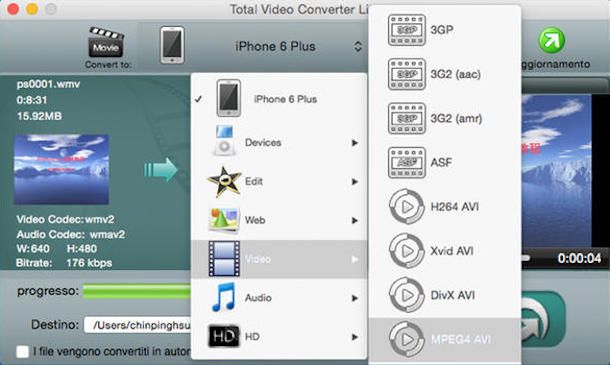Choose 3GP video format

[x=445, y=30]
